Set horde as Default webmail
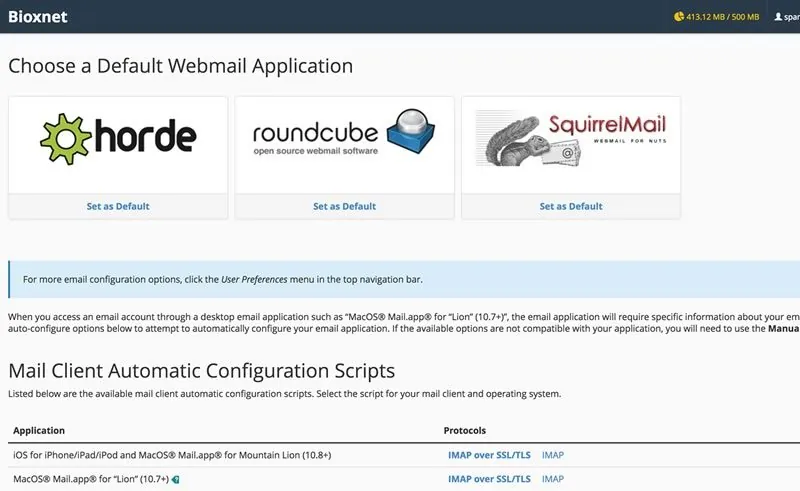The image size is (800, 491). coord(118,206)
